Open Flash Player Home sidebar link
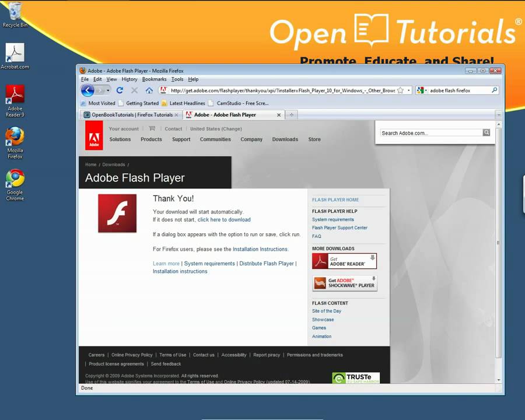 (x=335, y=199)
